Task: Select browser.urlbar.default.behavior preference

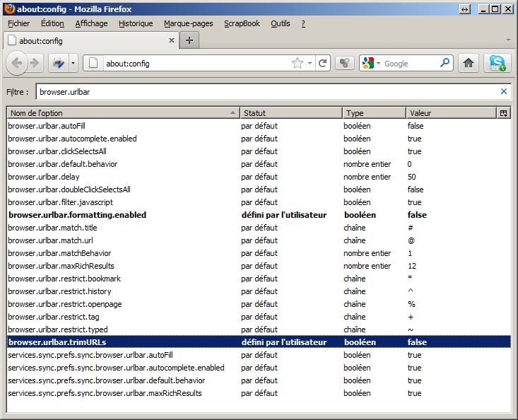Action: coord(259,164)
